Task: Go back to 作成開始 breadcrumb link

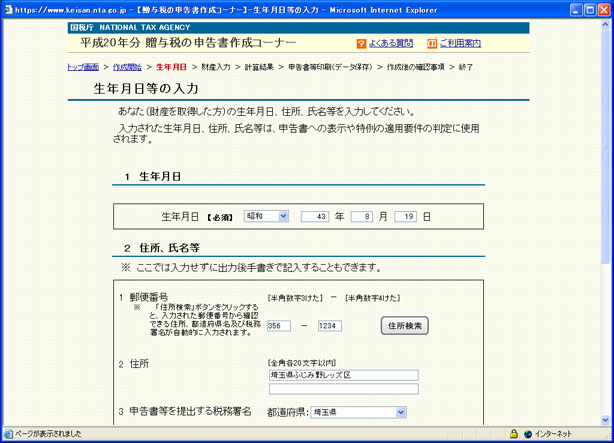Action: point(127,67)
